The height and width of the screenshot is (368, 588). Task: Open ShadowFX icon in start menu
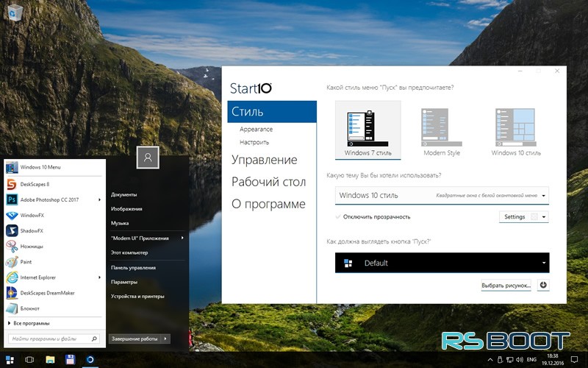click(x=12, y=230)
